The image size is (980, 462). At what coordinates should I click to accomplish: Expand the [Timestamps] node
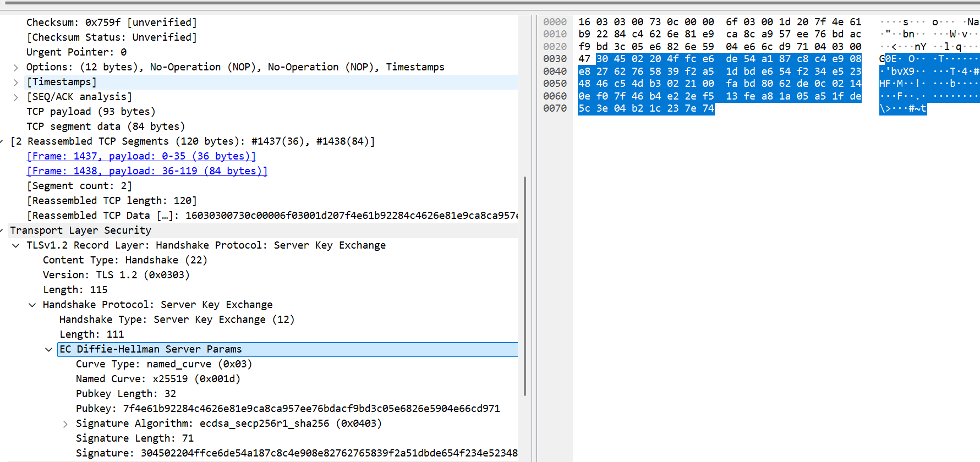pyautogui.click(x=16, y=82)
